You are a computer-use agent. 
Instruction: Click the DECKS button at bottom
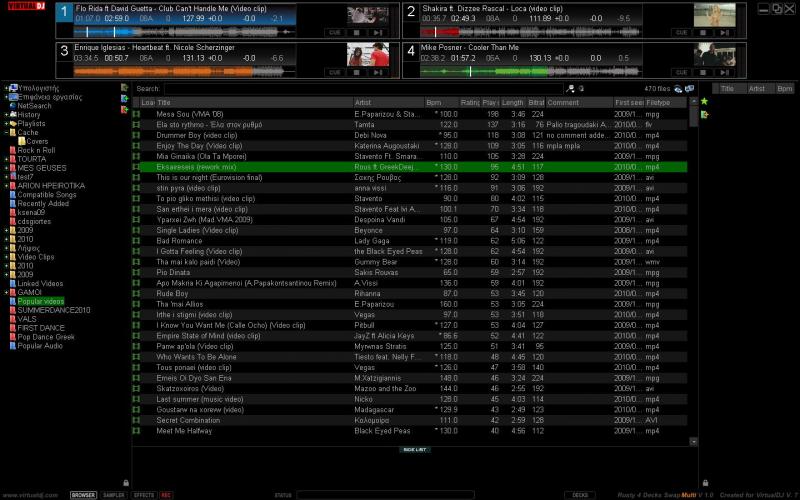[580, 495]
